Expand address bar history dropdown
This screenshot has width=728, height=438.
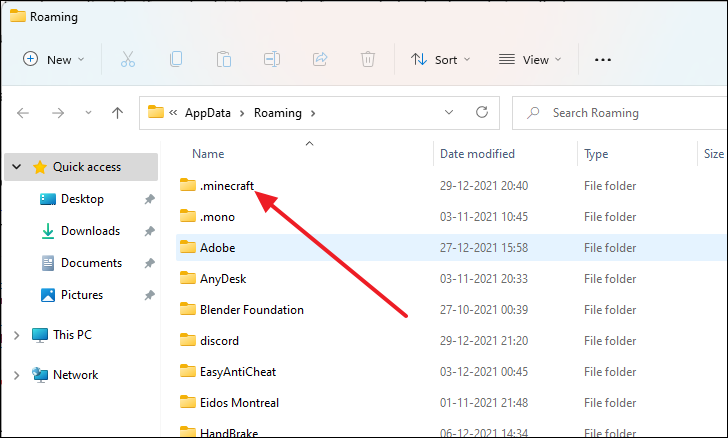point(448,112)
